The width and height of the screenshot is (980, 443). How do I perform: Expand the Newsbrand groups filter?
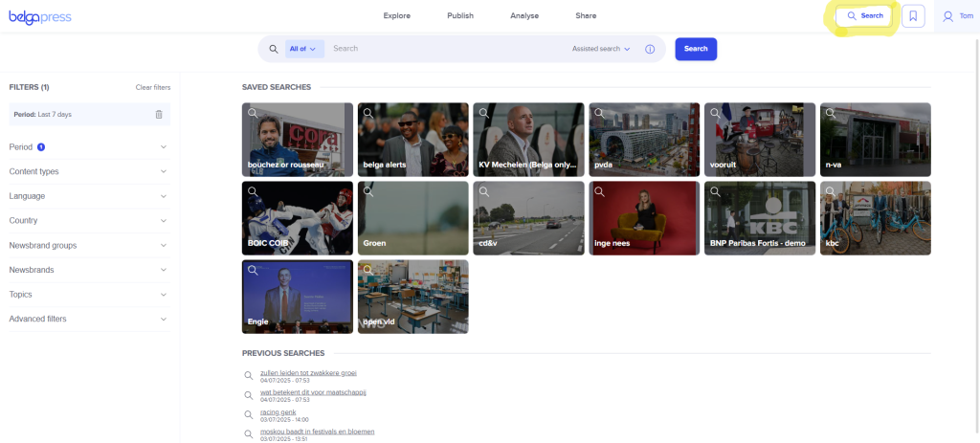(x=89, y=246)
